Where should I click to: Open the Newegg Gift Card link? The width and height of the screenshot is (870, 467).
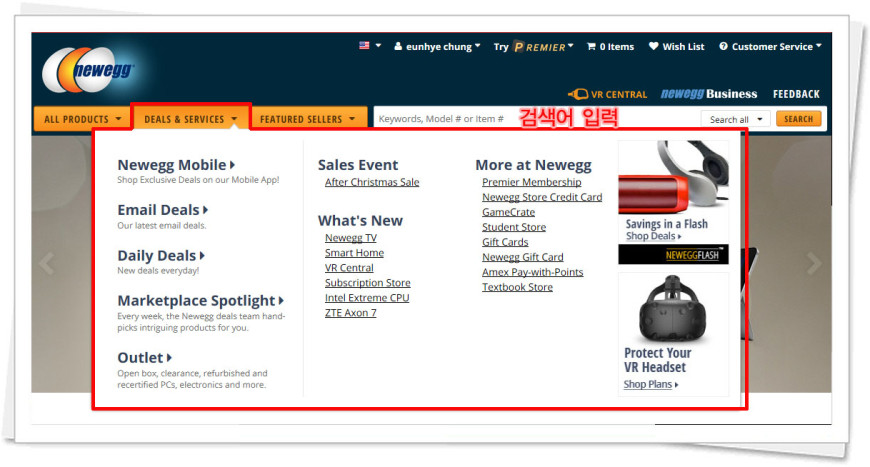[x=523, y=257]
